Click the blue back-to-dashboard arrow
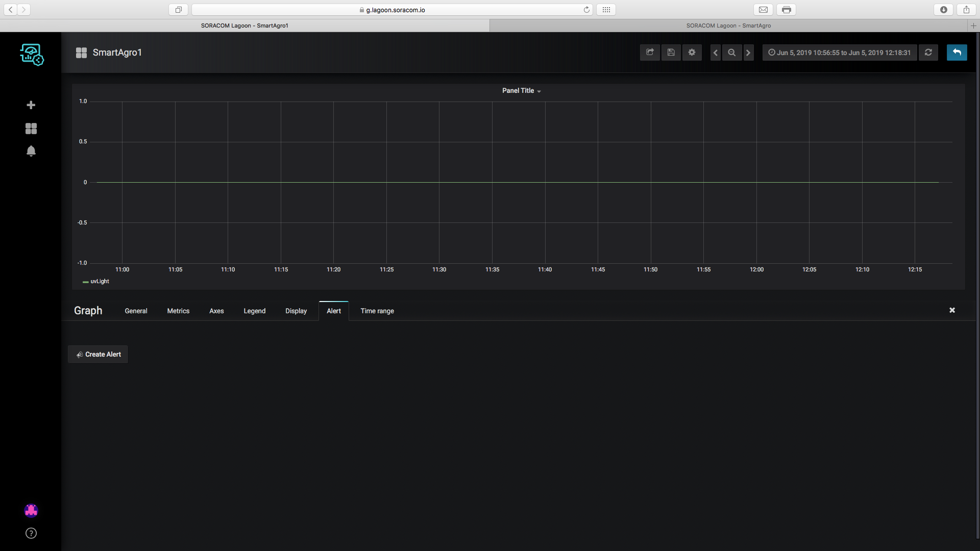Image resolution: width=980 pixels, height=551 pixels. pos(957,53)
